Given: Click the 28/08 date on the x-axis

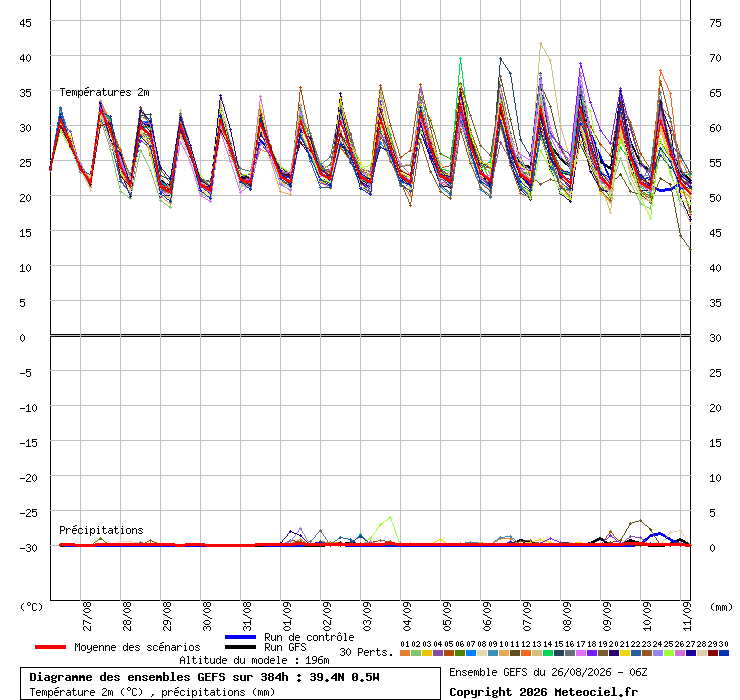Looking at the screenshot, I should 127,616.
